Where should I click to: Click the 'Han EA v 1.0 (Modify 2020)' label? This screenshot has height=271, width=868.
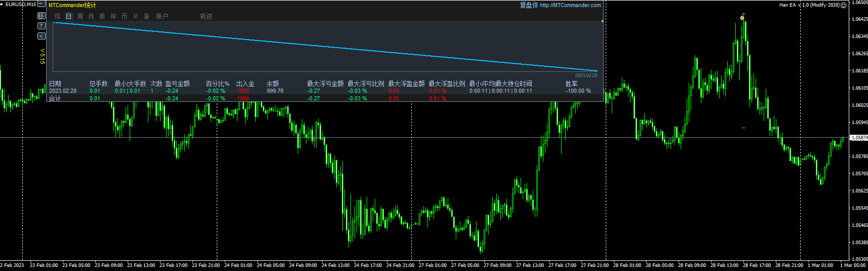tap(809, 5)
